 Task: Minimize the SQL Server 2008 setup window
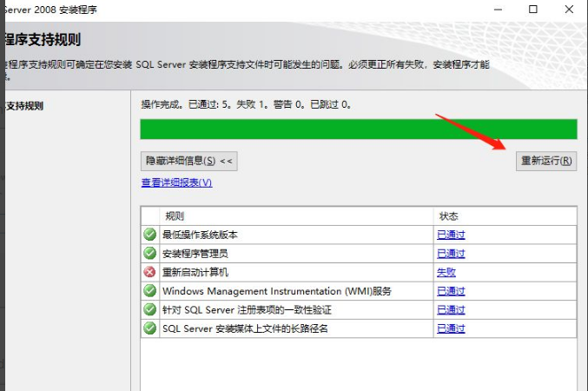pos(498,10)
